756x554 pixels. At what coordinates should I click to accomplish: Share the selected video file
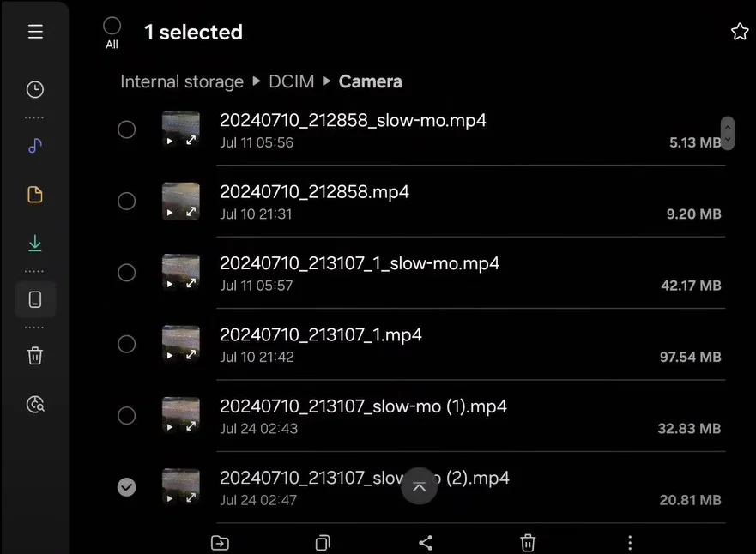(425, 542)
